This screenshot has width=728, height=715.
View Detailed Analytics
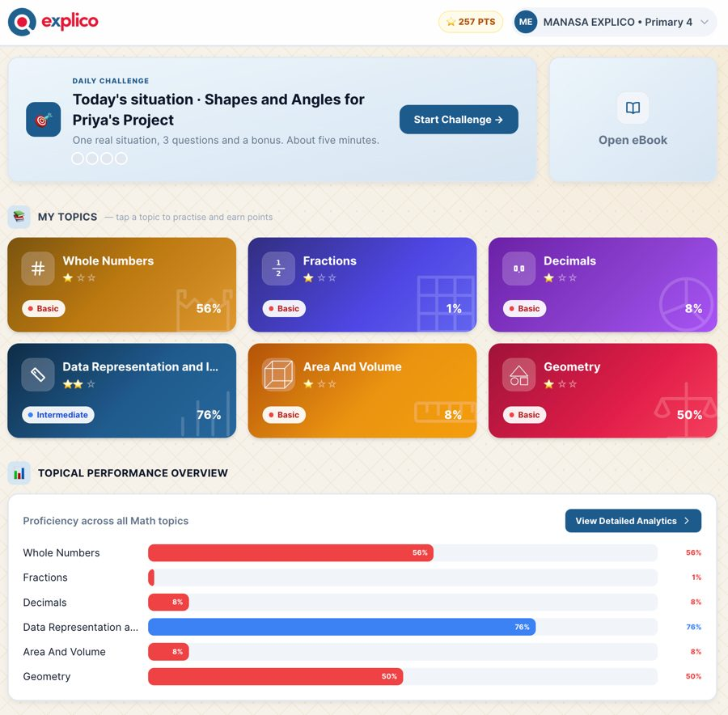(633, 521)
